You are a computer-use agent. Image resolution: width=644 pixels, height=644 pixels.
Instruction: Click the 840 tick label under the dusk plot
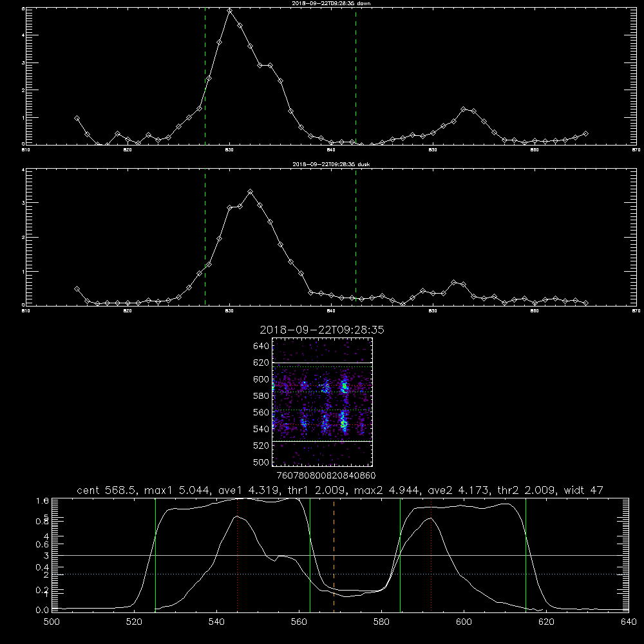pyautogui.click(x=331, y=311)
